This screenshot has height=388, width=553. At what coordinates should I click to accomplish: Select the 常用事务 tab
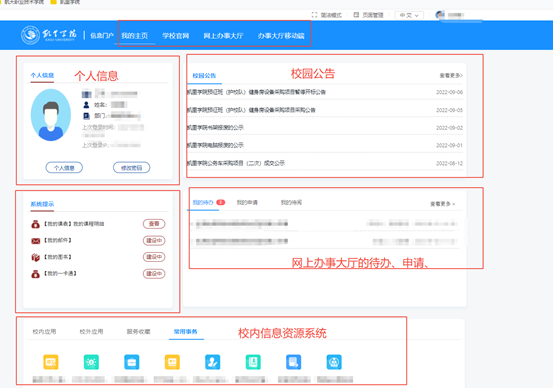(x=186, y=332)
